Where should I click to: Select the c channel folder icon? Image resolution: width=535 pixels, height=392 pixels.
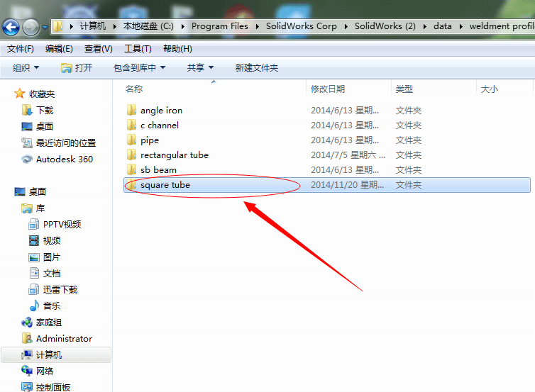tap(131, 125)
